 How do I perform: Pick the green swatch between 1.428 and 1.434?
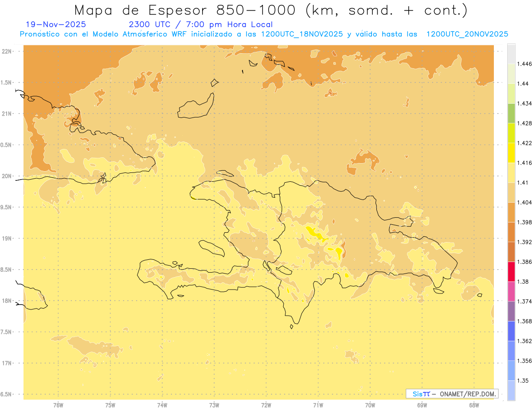pos(511,113)
